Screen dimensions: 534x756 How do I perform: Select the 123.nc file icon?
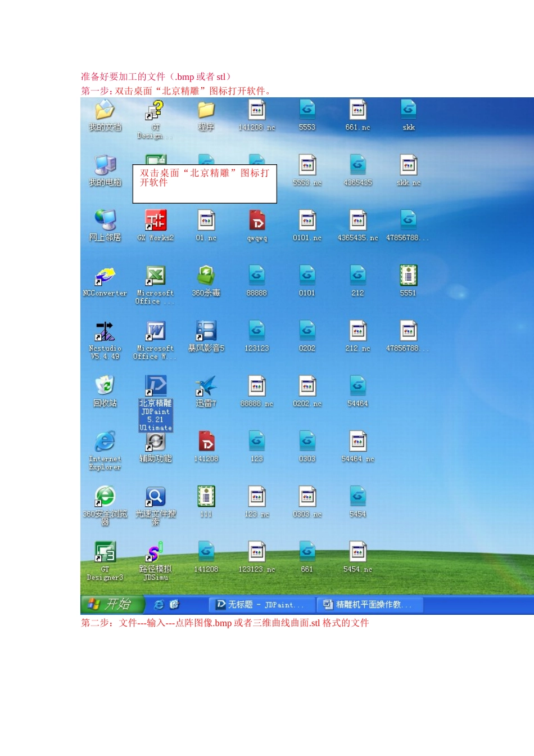[x=257, y=501]
